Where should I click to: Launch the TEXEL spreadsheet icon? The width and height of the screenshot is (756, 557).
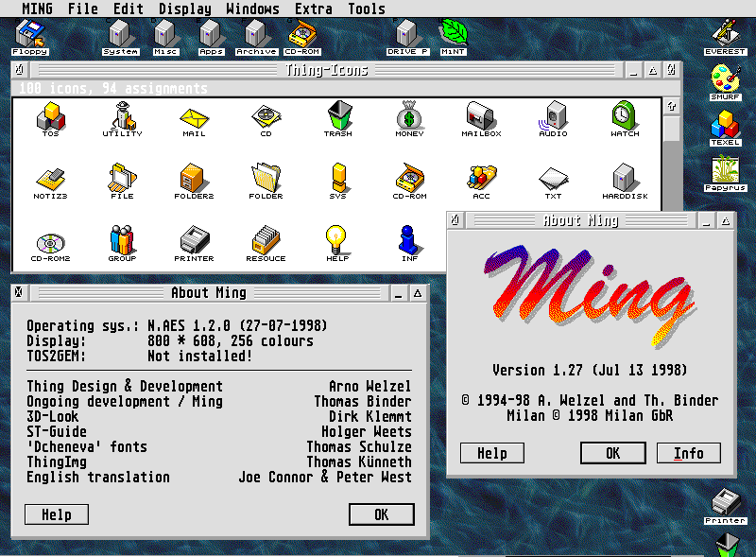click(x=725, y=129)
